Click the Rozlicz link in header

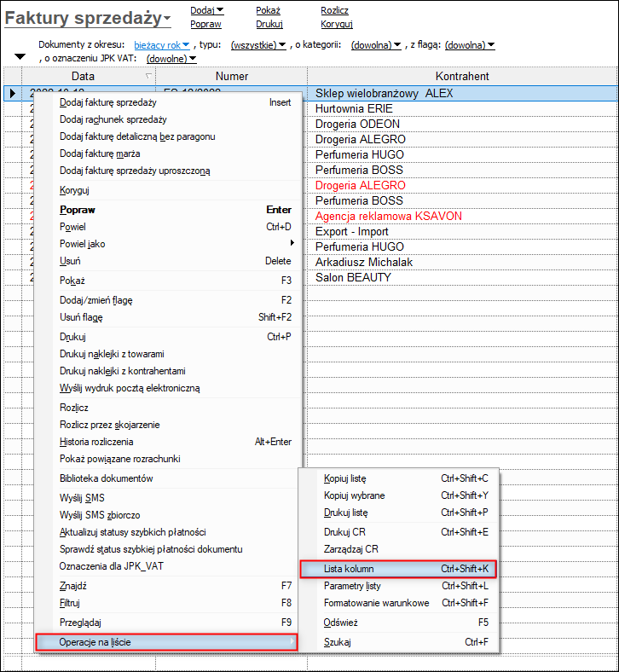click(334, 10)
